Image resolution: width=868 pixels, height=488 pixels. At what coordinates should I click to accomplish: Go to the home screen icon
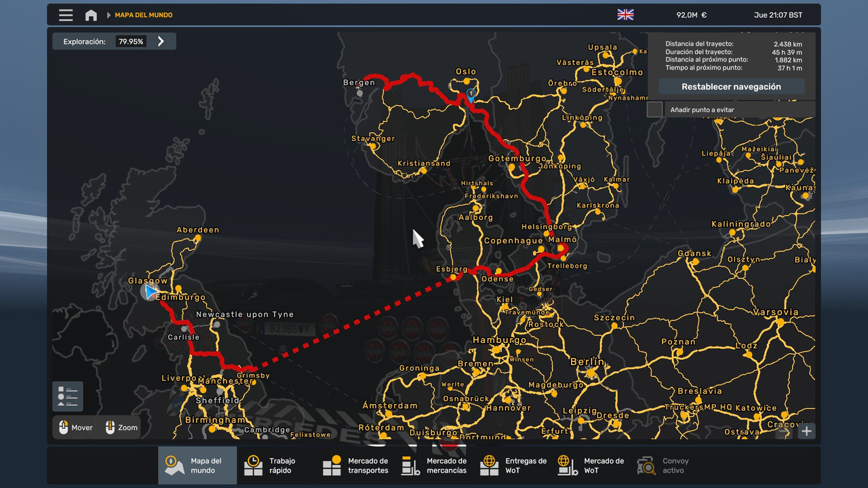tap(91, 15)
